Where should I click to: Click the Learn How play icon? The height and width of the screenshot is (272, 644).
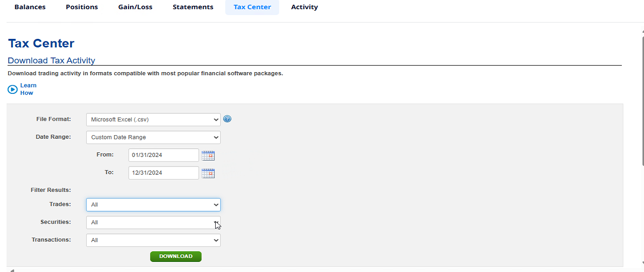coord(13,89)
